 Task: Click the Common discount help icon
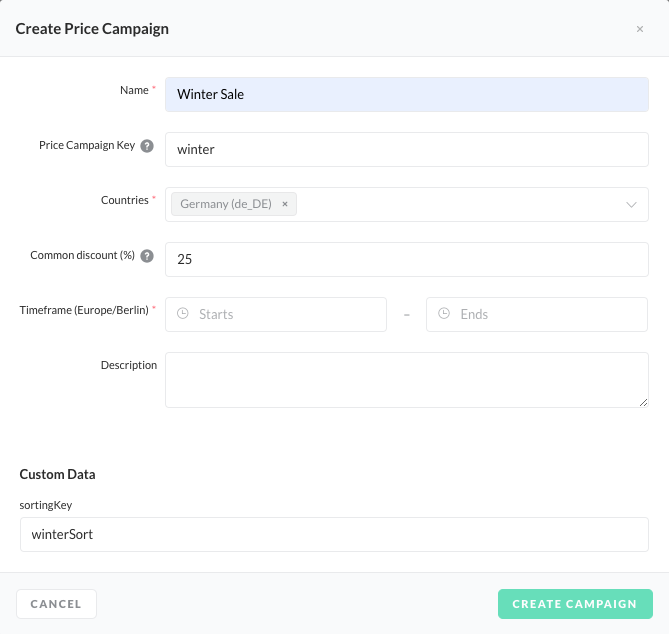pyautogui.click(x=147, y=256)
